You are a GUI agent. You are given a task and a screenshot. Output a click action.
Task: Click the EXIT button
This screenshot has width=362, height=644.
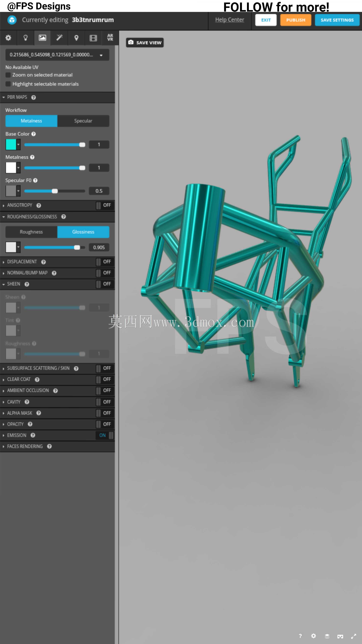[266, 20]
